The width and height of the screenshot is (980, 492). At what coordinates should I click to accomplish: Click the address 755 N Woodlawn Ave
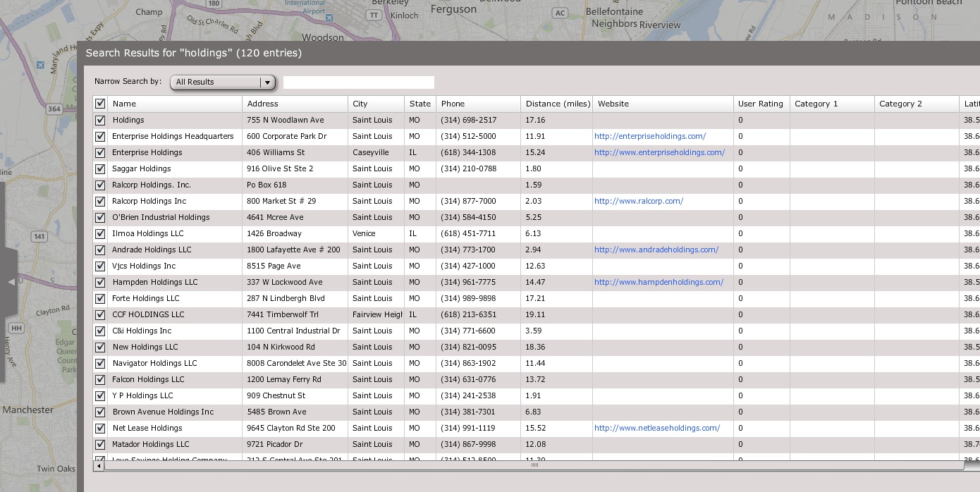click(286, 121)
